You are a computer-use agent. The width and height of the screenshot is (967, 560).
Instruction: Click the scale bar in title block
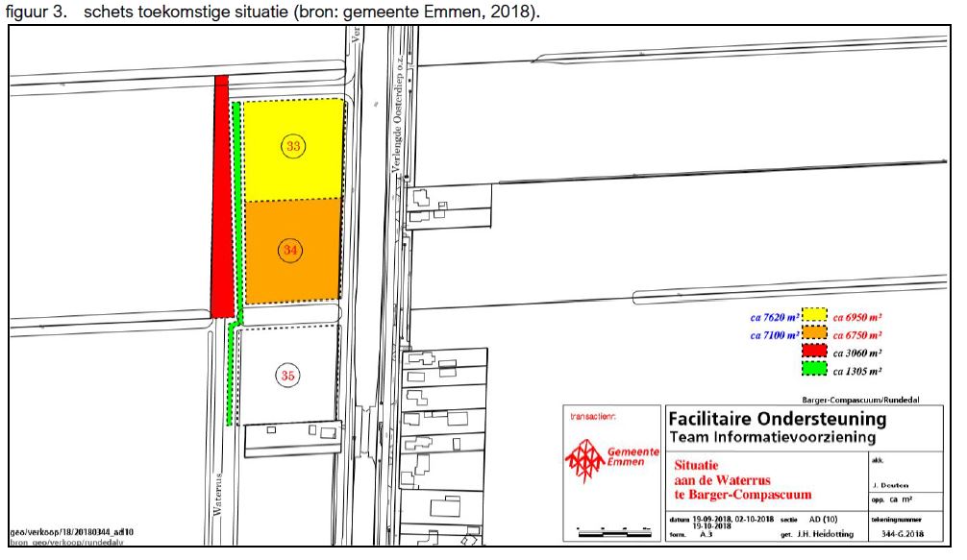tap(611, 528)
